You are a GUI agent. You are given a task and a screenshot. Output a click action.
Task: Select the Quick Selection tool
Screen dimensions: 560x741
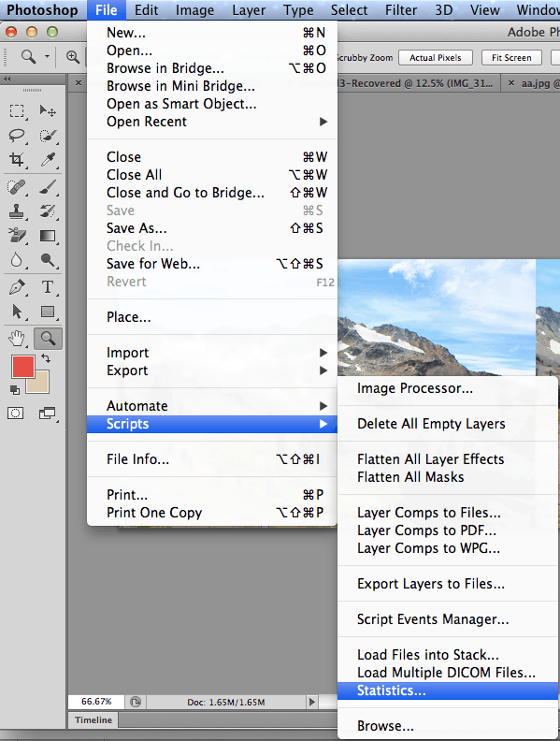[x=48, y=136]
